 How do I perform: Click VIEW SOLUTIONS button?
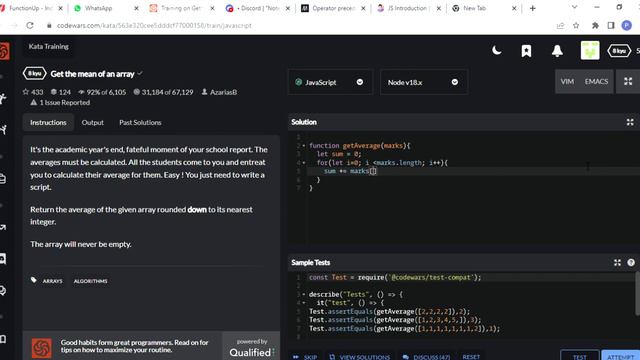coord(360,357)
